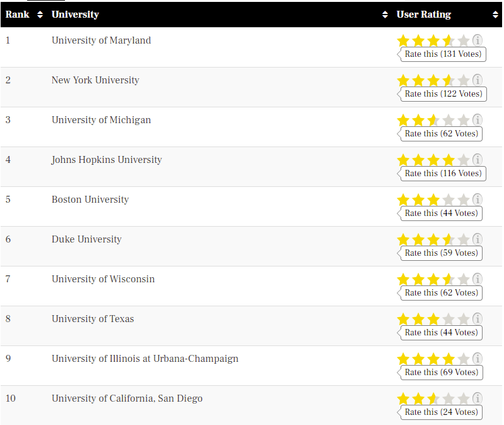Show rating info for Johns Hopkins University
The height and width of the screenshot is (425, 504).
pyautogui.click(x=478, y=160)
